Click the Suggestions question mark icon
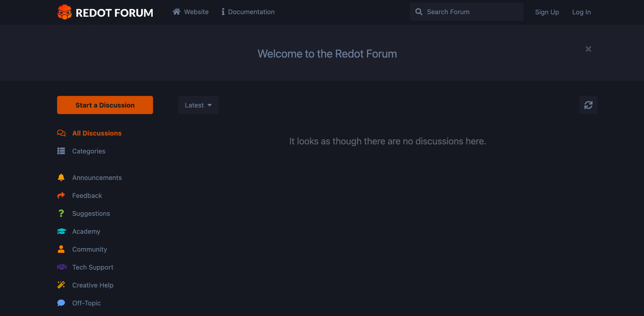This screenshot has height=316, width=644. [61, 213]
